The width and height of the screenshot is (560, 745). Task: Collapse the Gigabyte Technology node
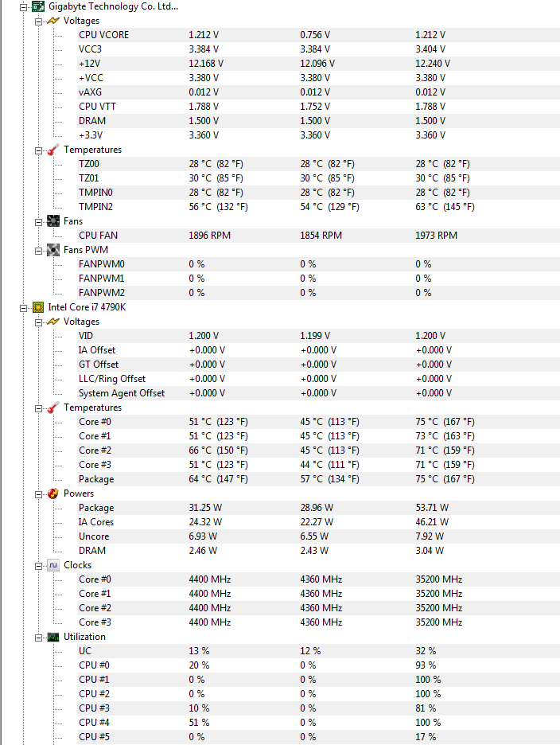click(x=23, y=8)
